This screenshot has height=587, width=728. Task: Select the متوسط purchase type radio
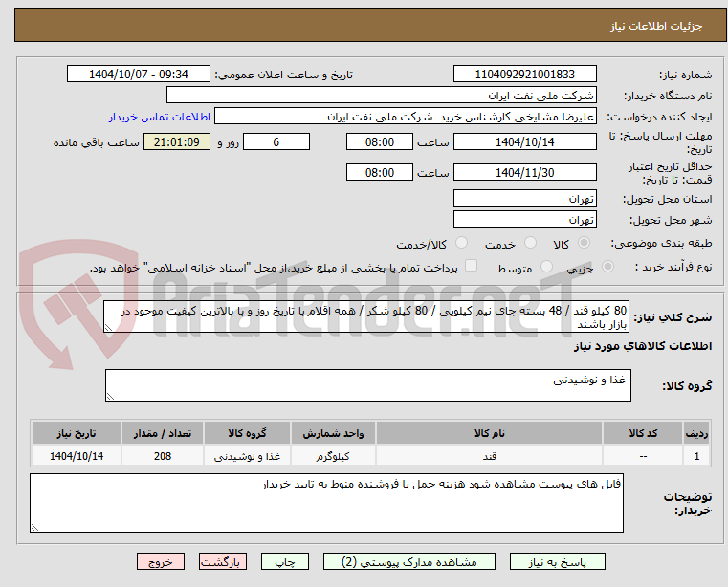click(547, 266)
